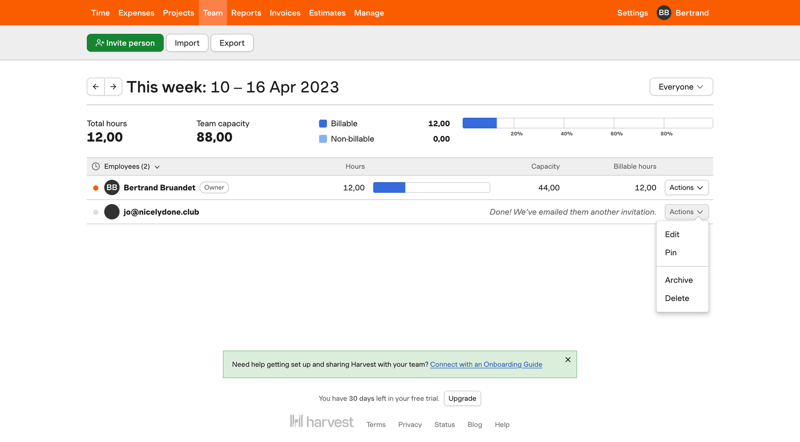Click jo@nicelydone.club's dark avatar

click(x=112, y=212)
